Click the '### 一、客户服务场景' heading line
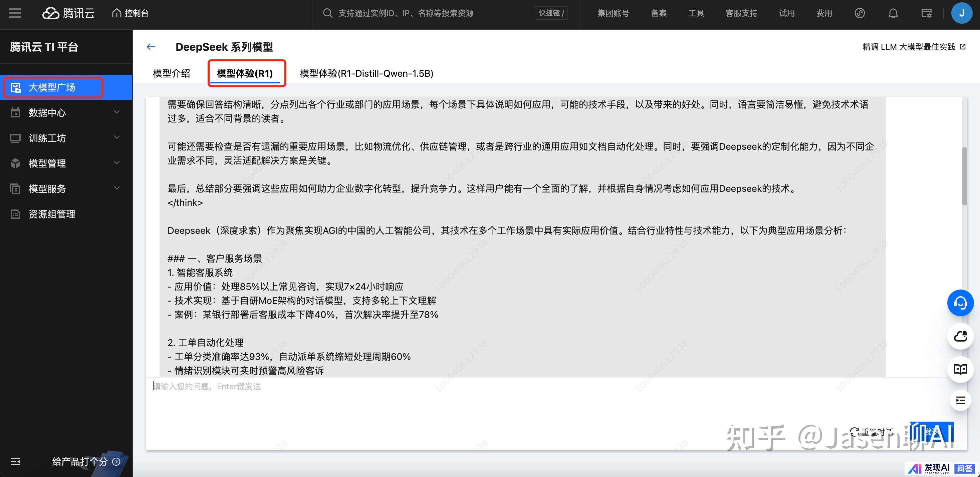This screenshot has height=477, width=980. (215, 259)
